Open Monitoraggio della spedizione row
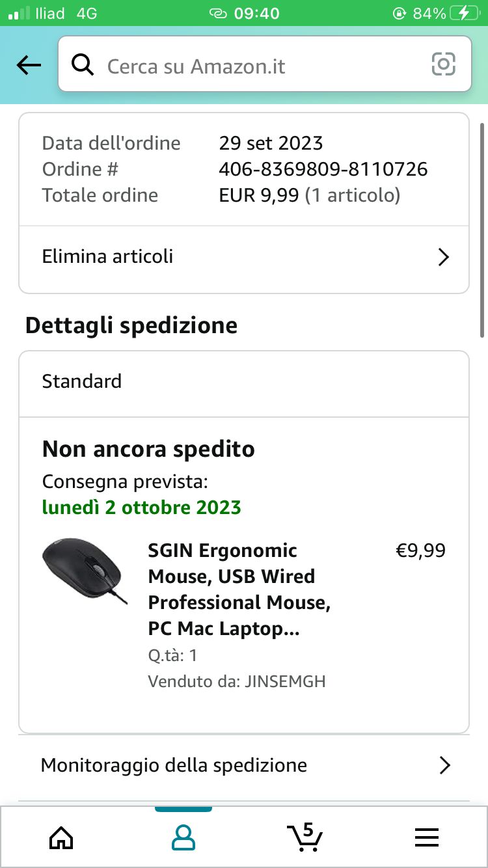This screenshot has width=488, height=868. (174, 765)
